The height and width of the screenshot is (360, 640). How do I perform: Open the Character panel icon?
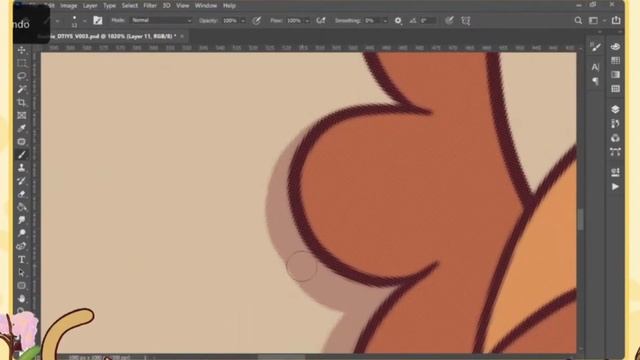click(596, 67)
